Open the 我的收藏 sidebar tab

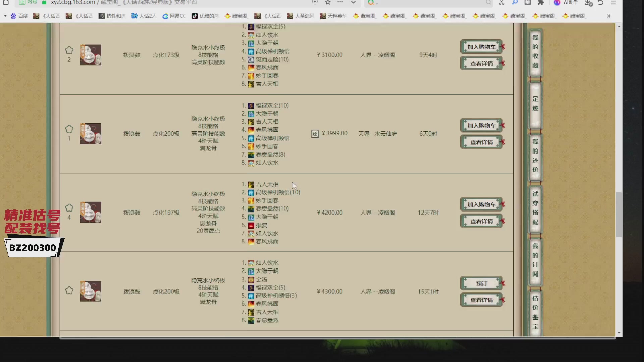point(535,51)
